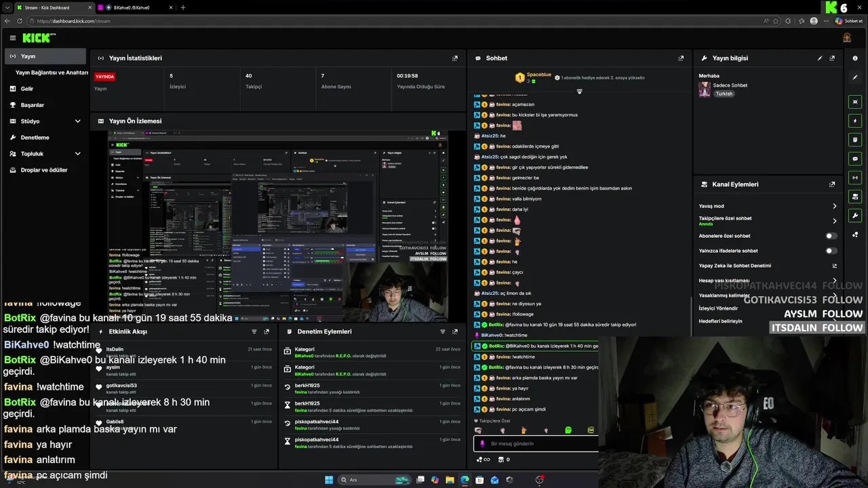Edit stream info with the Yayın bilgisi pencil
Viewport: 868px width, 488px height.
click(820, 58)
